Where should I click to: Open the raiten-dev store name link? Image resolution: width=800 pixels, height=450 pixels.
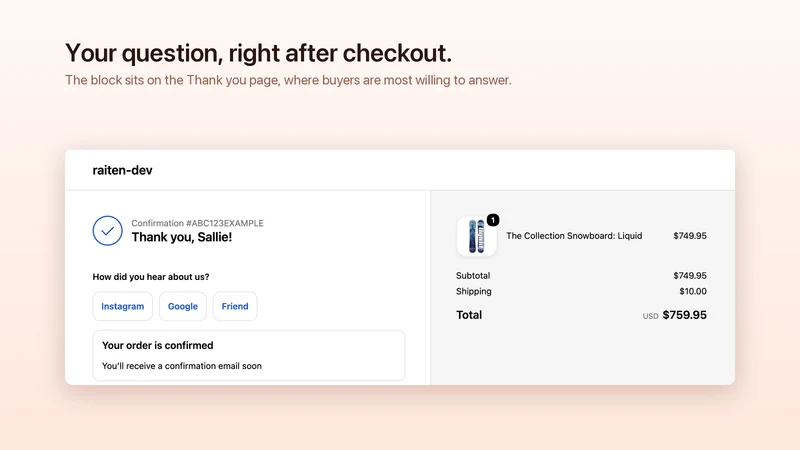click(x=122, y=170)
